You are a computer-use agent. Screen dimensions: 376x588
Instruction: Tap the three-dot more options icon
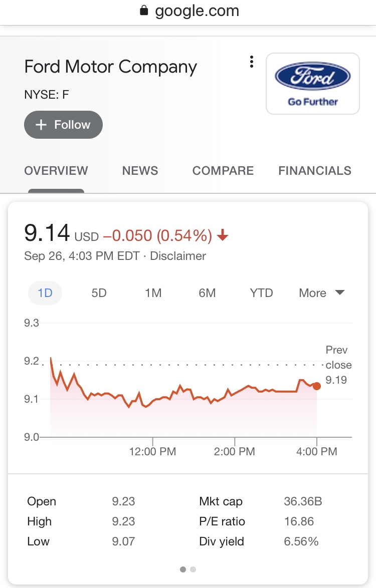point(252,62)
